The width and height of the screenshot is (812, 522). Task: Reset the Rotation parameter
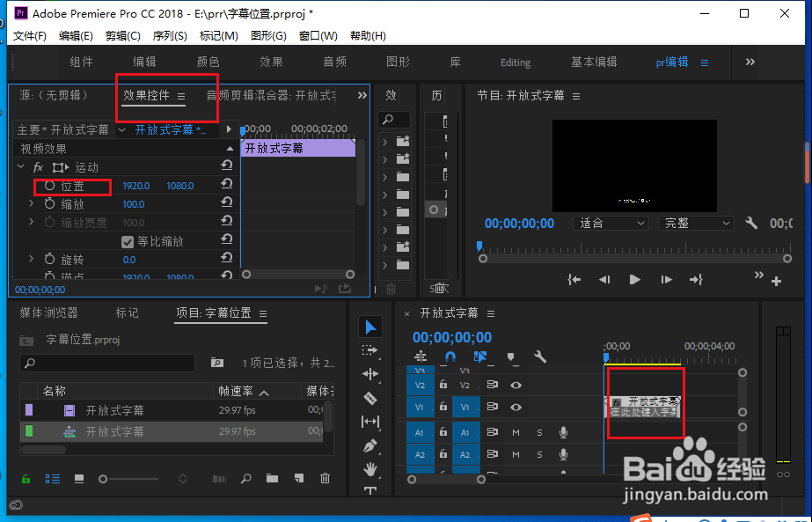(x=226, y=258)
